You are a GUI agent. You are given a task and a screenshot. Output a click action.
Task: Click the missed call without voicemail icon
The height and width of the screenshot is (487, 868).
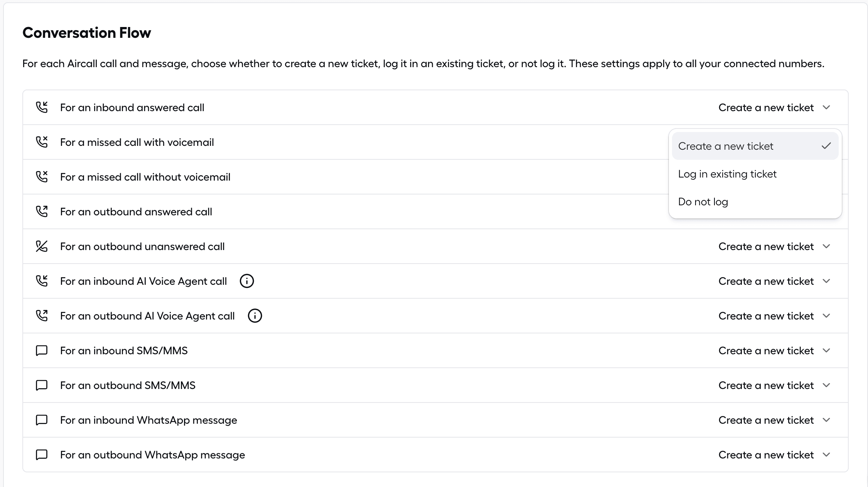coord(42,177)
